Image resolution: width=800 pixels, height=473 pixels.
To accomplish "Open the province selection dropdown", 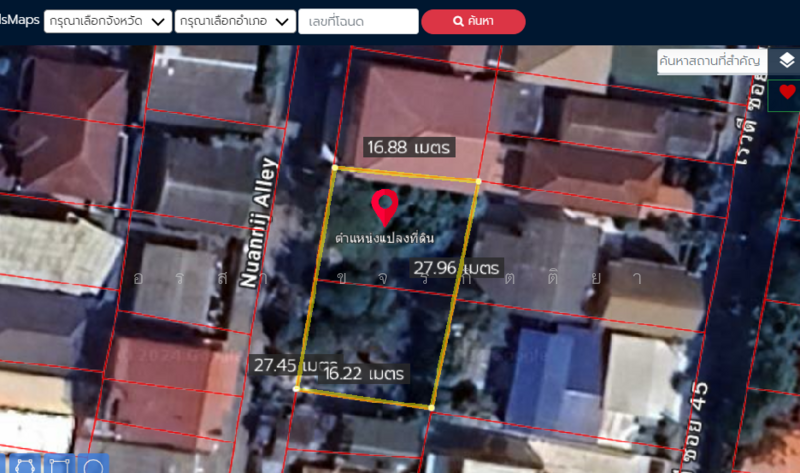I will 108,21.
